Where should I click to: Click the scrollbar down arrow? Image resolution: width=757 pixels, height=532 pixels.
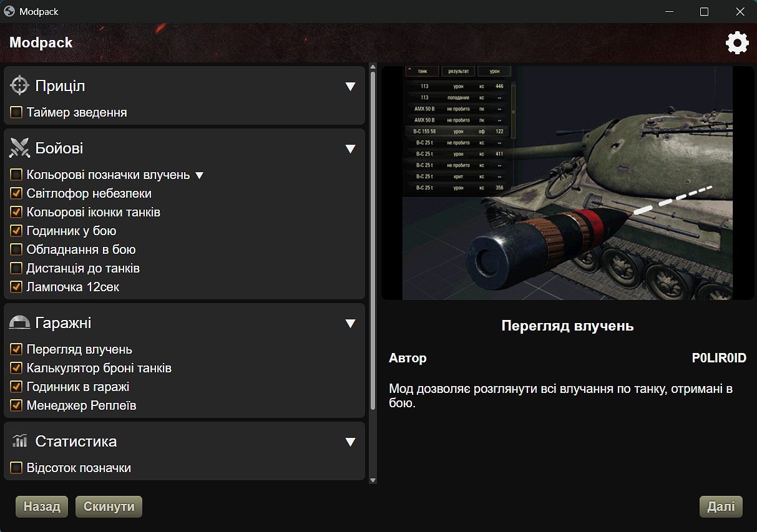[x=373, y=480]
